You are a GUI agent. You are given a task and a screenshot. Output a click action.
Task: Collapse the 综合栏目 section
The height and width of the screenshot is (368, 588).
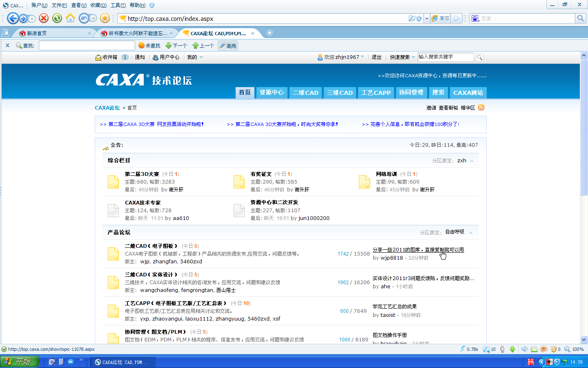472,161
